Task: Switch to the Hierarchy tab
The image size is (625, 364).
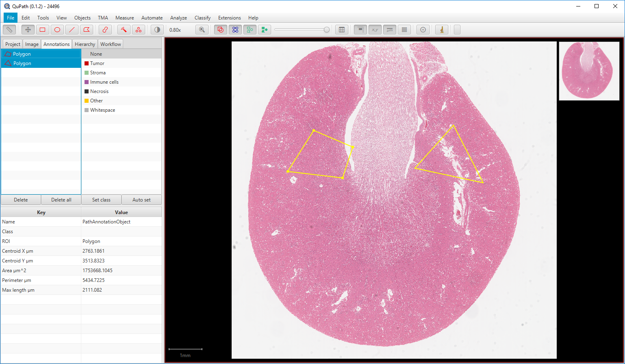Action: [85, 43]
